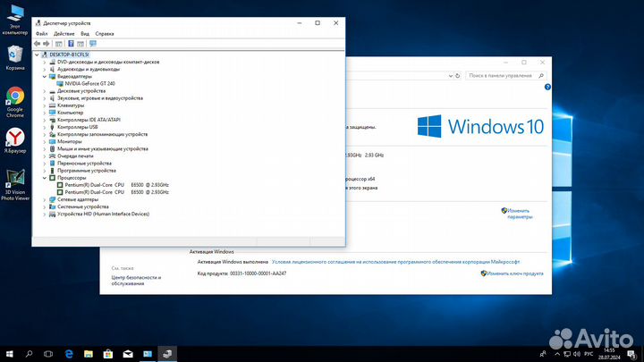Open volume control tray icon
This screenshot has width=644, height=362.
tap(577, 354)
